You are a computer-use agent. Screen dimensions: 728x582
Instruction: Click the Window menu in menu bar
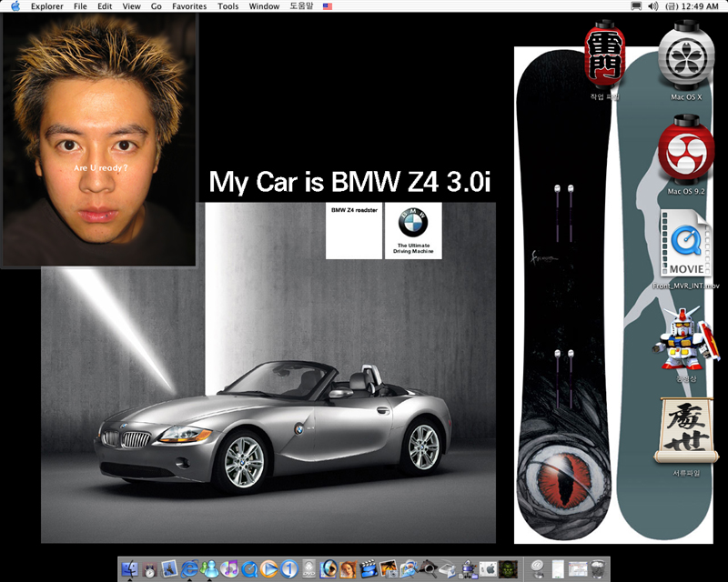click(x=264, y=6)
